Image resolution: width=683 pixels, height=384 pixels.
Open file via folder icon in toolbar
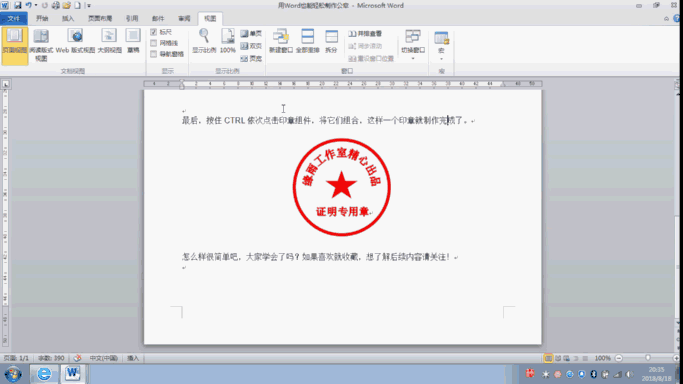(x=66, y=5)
